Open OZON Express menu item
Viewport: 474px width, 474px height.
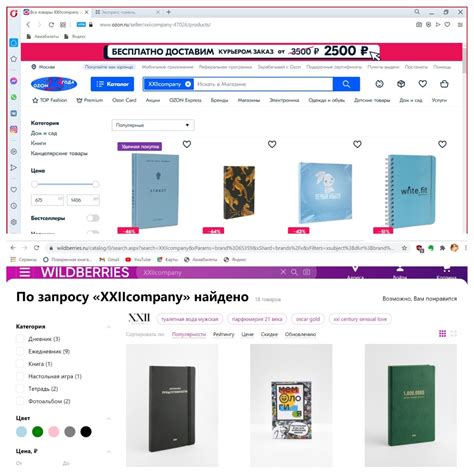(185, 100)
